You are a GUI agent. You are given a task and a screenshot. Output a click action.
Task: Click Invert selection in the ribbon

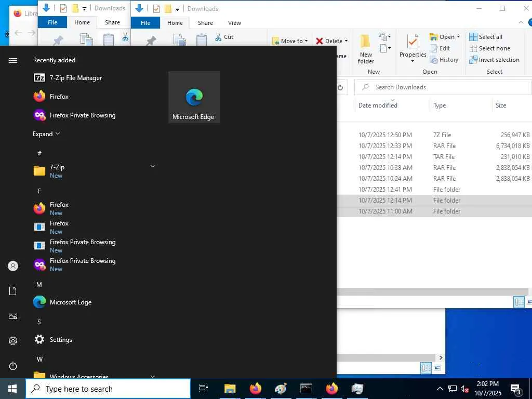point(495,60)
